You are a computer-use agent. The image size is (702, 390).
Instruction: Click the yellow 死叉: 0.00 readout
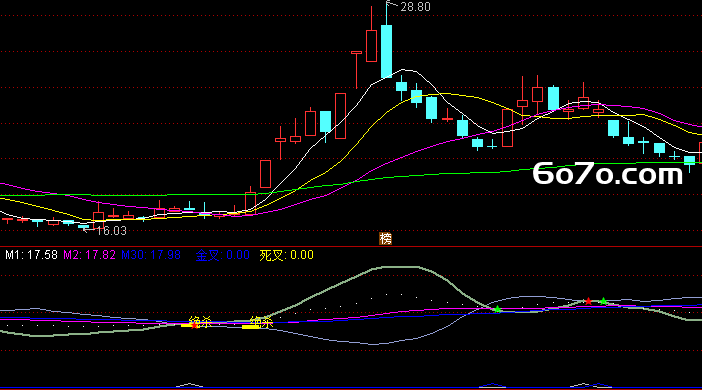287,255
